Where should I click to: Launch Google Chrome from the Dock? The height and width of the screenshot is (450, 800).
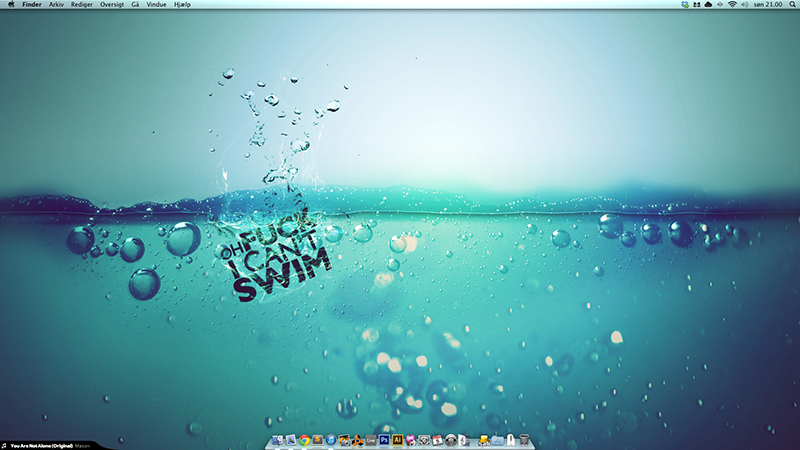pyautogui.click(x=305, y=440)
